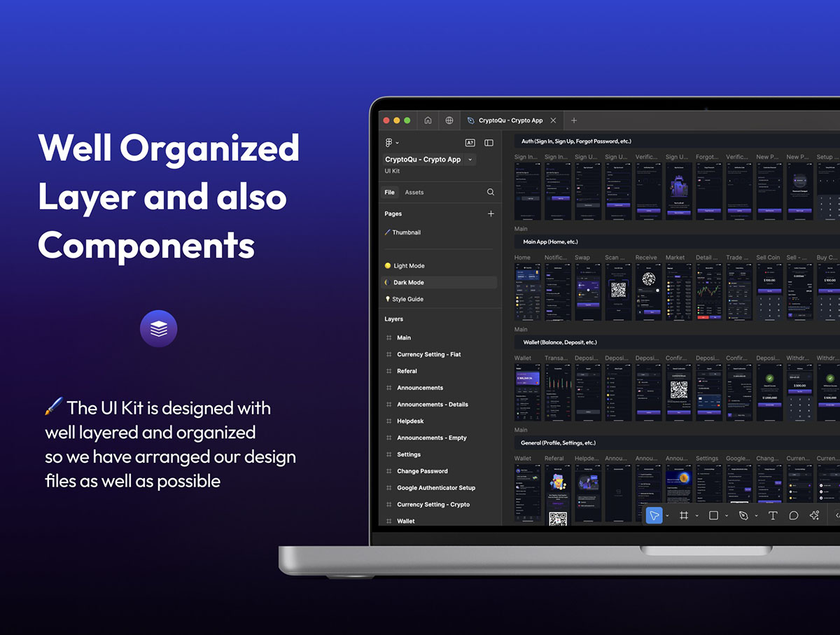Add a new page with the plus icon
The width and height of the screenshot is (840, 635).
(x=491, y=214)
